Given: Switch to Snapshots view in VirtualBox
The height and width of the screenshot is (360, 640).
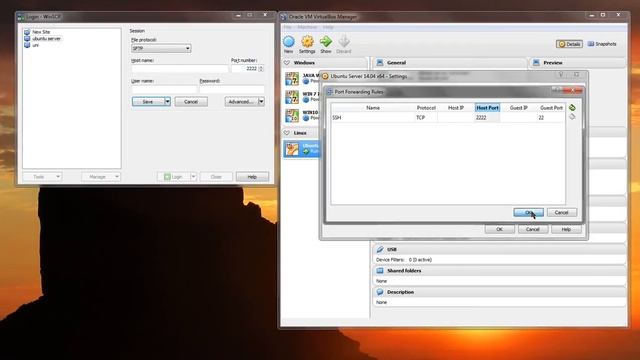Looking at the screenshot, I should [602, 44].
